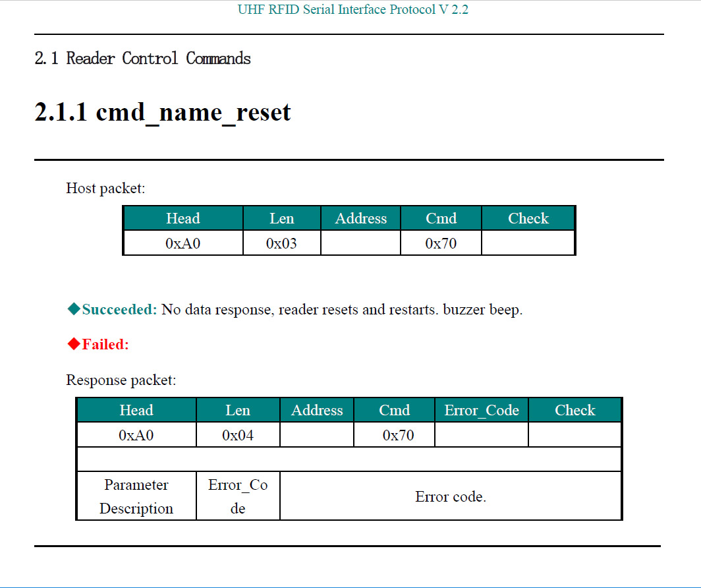Viewport: 701px width, 588px height.
Task: Select the 'Cmd' header in the host packet table
Action: point(441,218)
